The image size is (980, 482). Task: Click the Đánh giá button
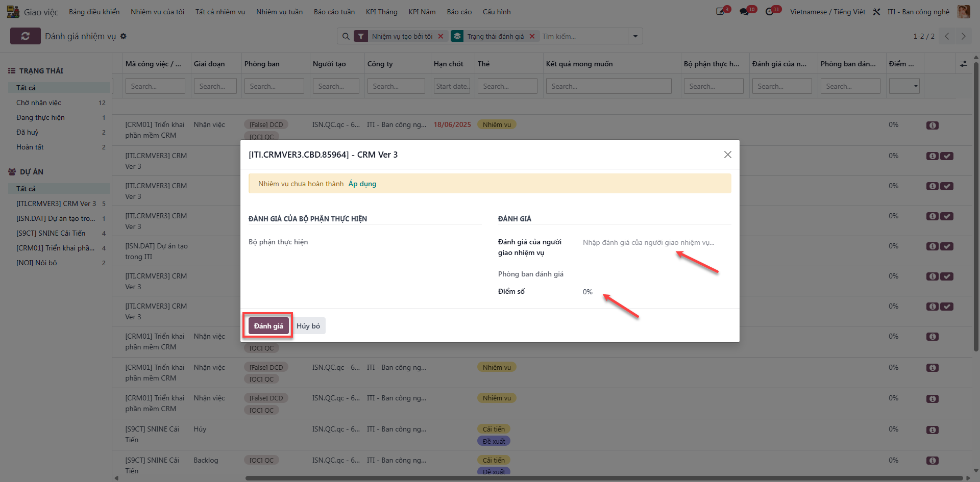(268, 326)
